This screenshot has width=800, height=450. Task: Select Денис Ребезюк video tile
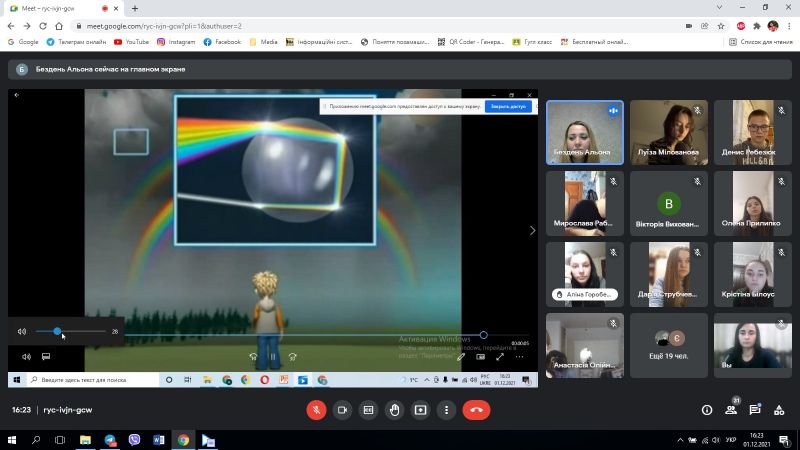pyautogui.click(x=753, y=133)
